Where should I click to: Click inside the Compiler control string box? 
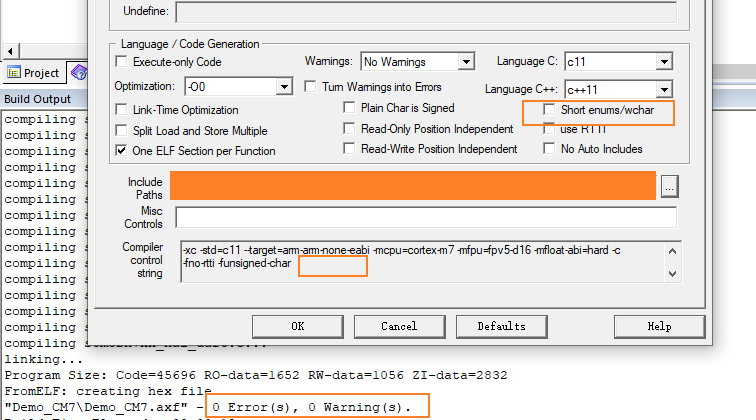(422, 262)
